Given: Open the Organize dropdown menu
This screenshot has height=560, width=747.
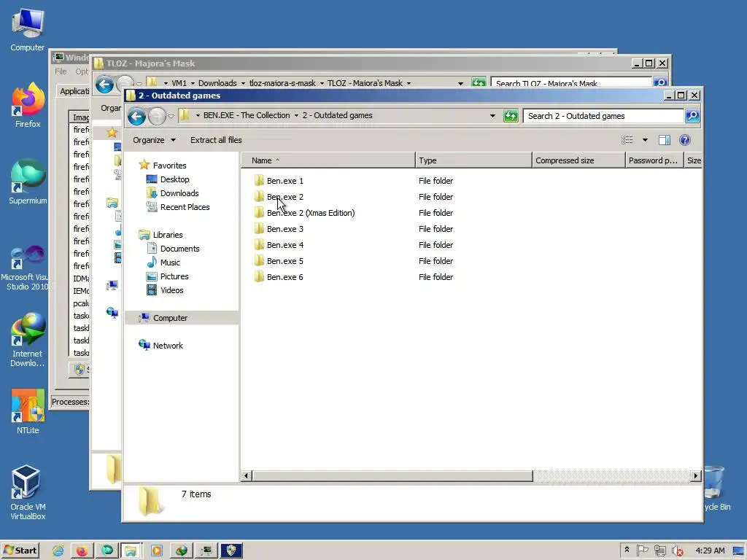Looking at the screenshot, I should click(154, 140).
